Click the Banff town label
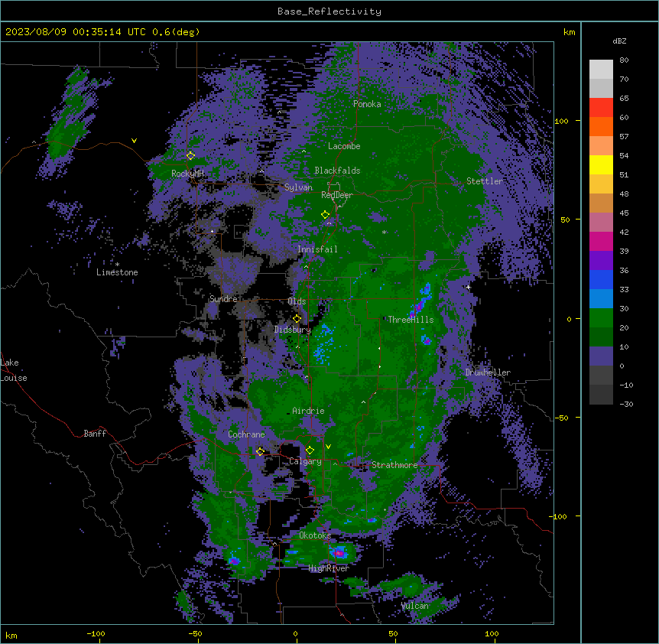659x644 pixels. pyautogui.click(x=95, y=434)
